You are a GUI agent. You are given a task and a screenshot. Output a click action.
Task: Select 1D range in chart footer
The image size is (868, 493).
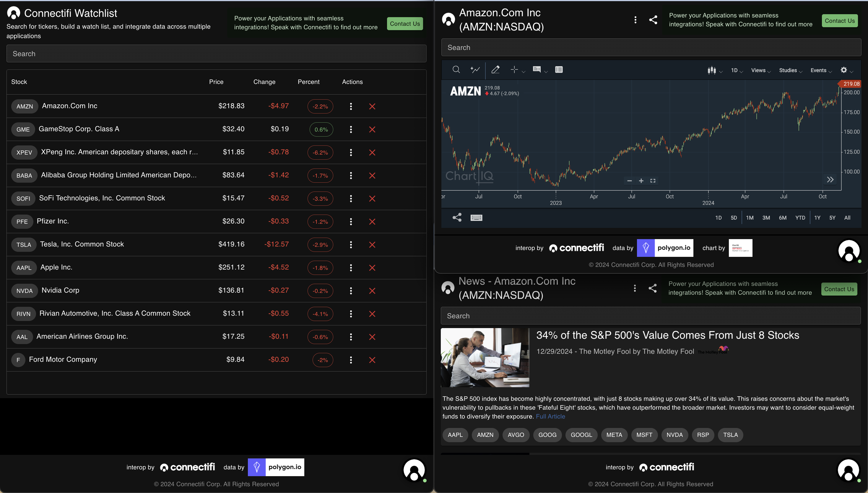[719, 218]
